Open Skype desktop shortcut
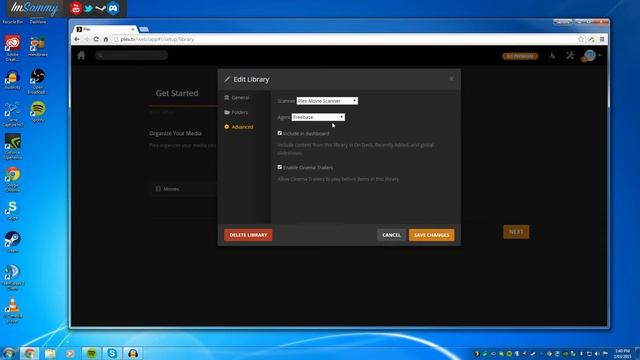 [13, 210]
